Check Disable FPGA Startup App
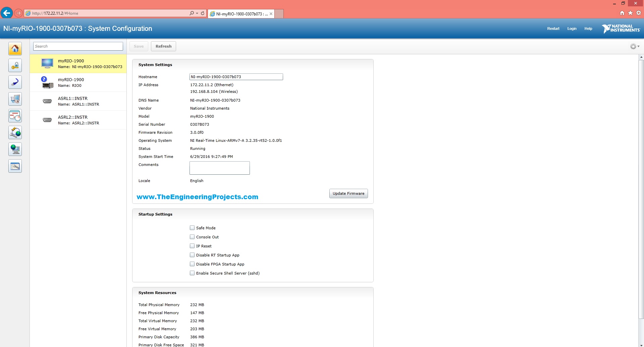The image size is (644, 347). point(192,264)
